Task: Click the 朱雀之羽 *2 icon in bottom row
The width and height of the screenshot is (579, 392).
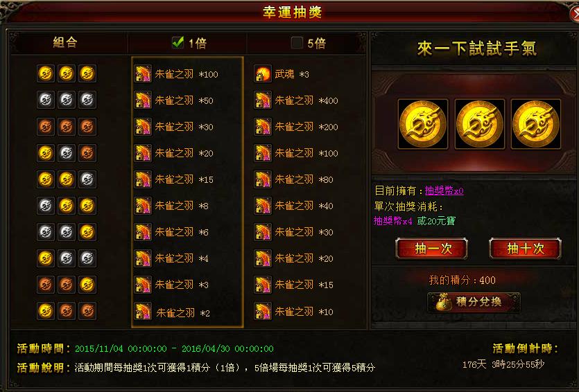Action: coord(143,312)
